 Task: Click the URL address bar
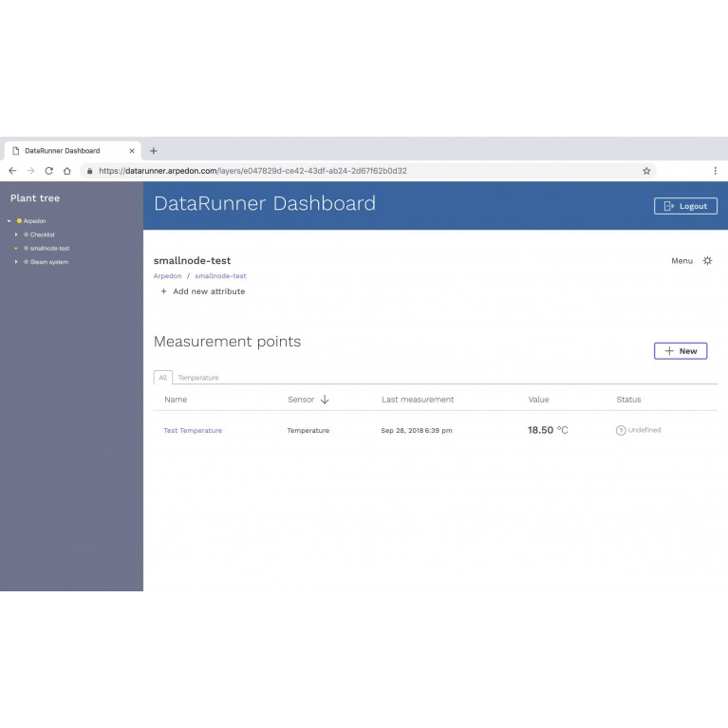(x=366, y=171)
